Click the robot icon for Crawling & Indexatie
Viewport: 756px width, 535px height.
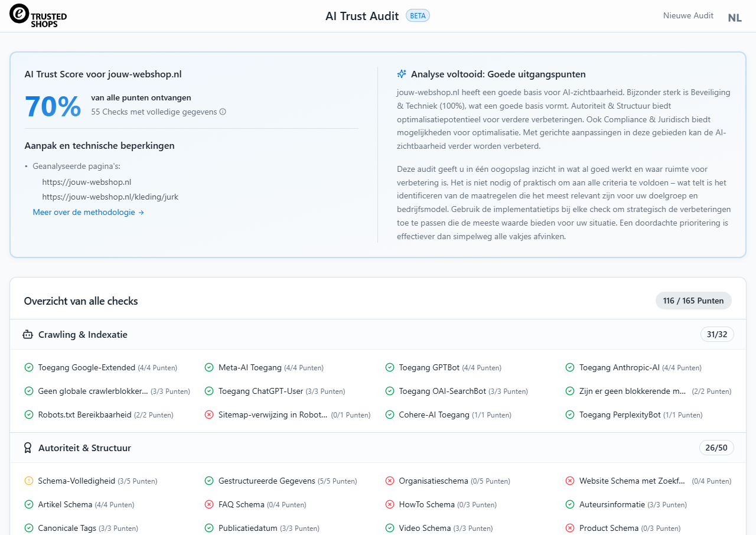pos(28,335)
